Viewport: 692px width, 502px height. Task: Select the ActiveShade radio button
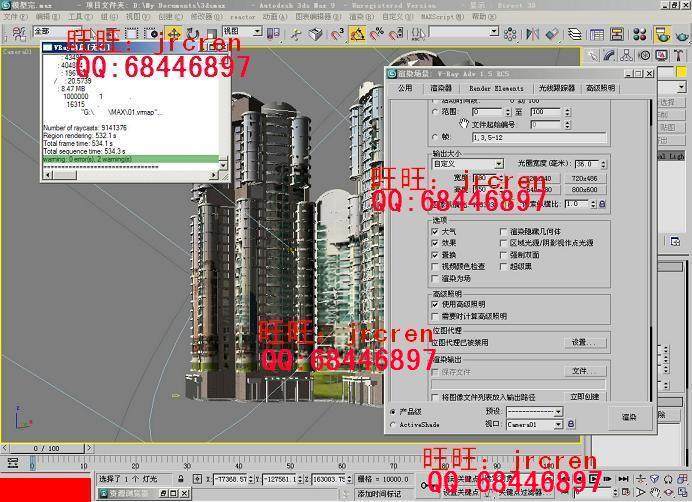coord(392,425)
